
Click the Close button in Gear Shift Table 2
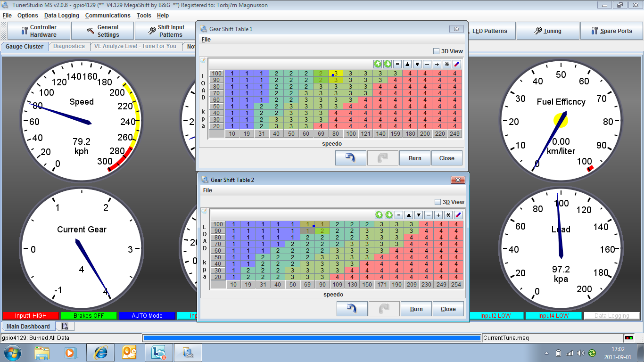pos(448,309)
